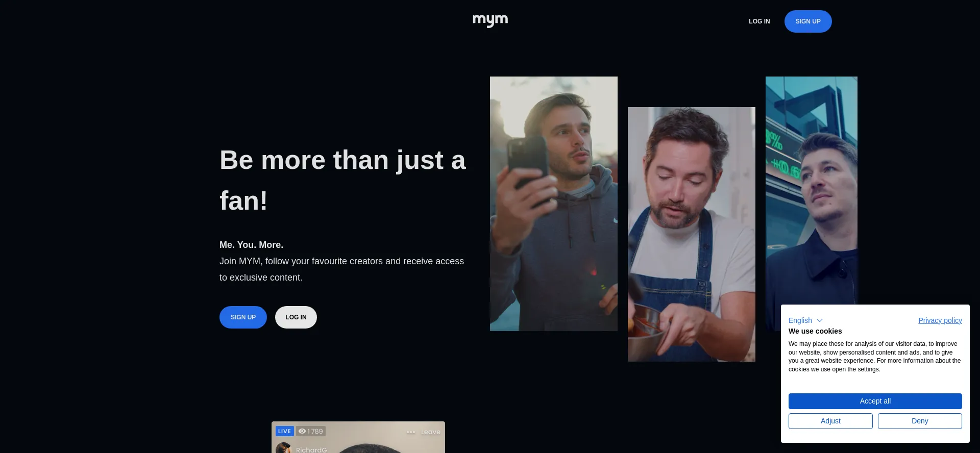The height and width of the screenshot is (453, 980).
Task: Click the white LOG IN hero button
Action: pos(296,317)
